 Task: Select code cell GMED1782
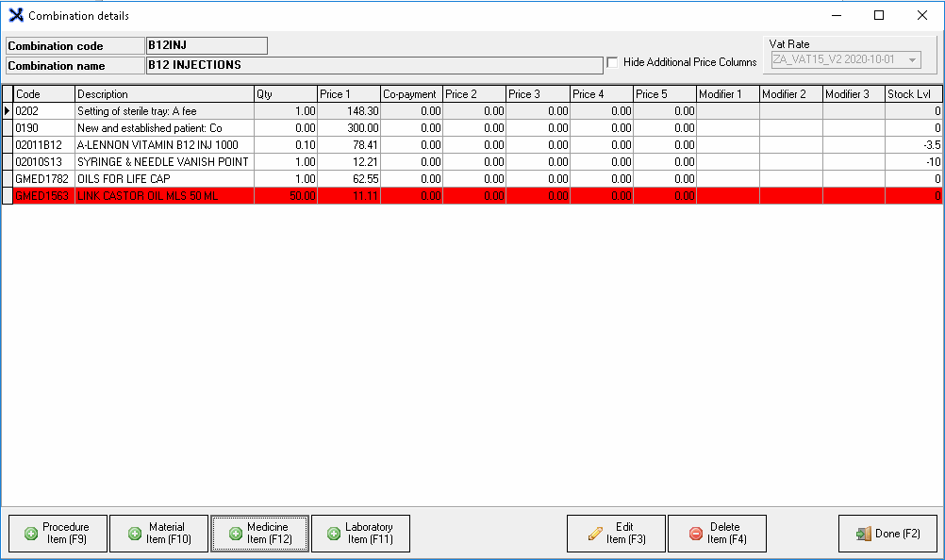coord(44,178)
